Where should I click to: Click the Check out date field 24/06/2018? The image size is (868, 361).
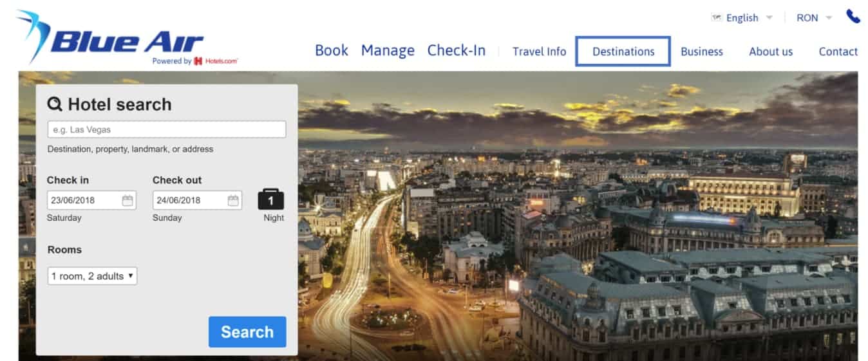[x=197, y=200]
